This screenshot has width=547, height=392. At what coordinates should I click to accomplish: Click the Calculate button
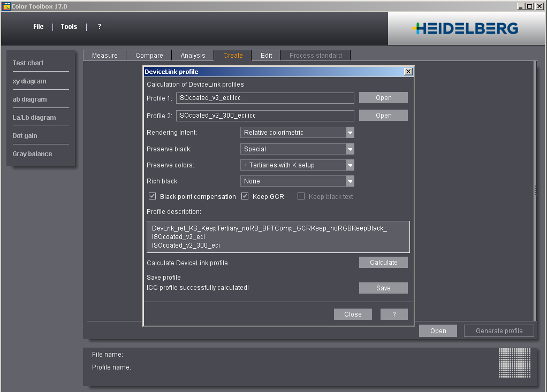pyautogui.click(x=383, y=263)
